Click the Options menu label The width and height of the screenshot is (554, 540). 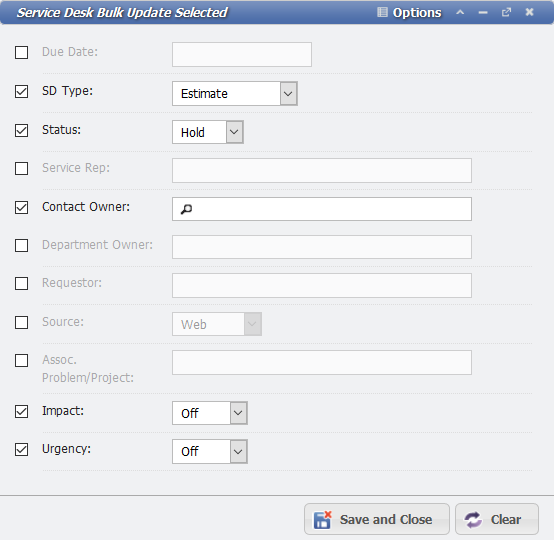tap(417, 13)
